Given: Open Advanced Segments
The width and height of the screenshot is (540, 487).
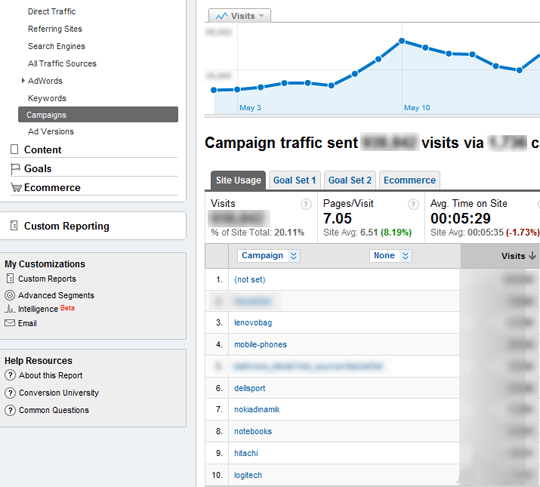Looking at the screenshot, I should point(56,295).
